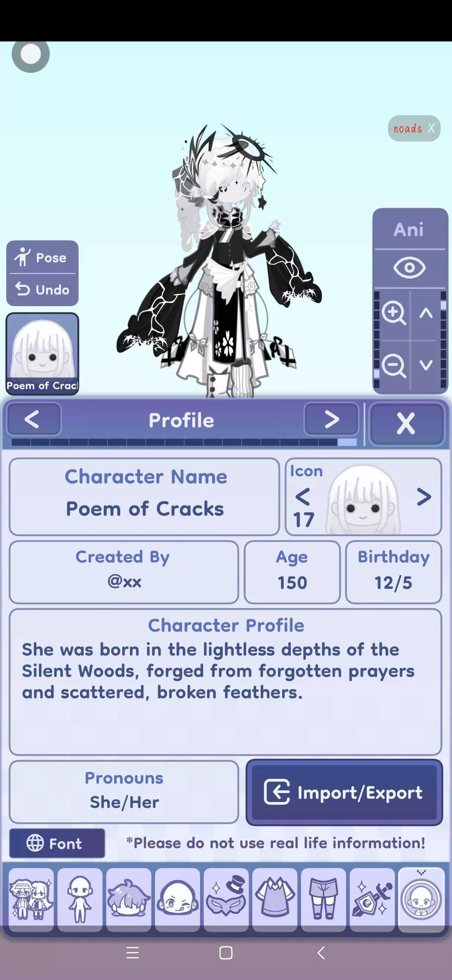Screen dimensions: 452x980
Task: Go to the next Profile page arrow
Action: point(331,419)
